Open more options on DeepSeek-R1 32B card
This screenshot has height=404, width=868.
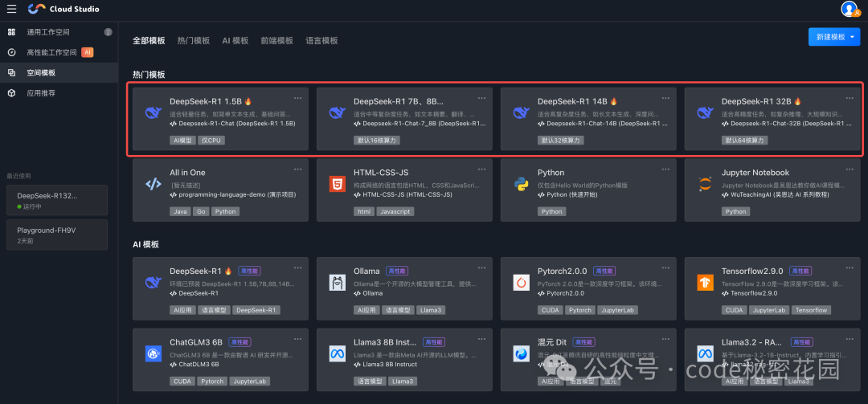point(850,98)
